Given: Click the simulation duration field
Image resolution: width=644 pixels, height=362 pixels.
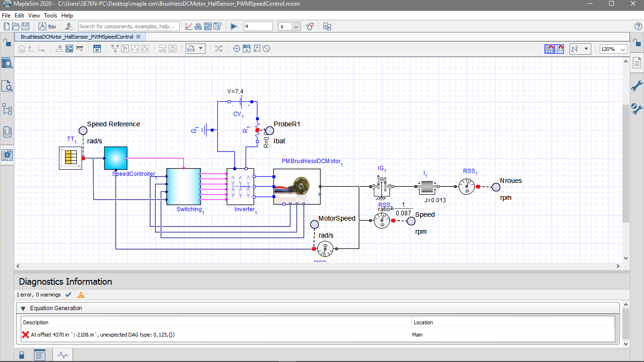Looking at the screenshot, I should [258, 26].
